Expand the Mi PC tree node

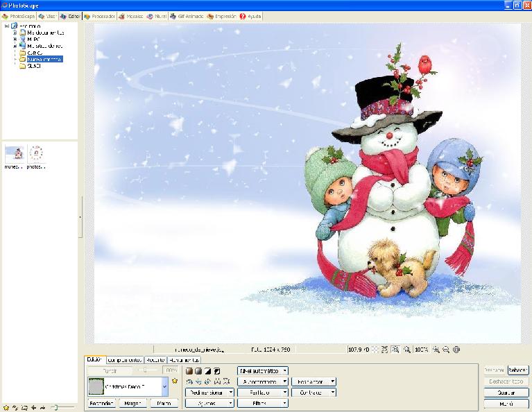point(15,40)
